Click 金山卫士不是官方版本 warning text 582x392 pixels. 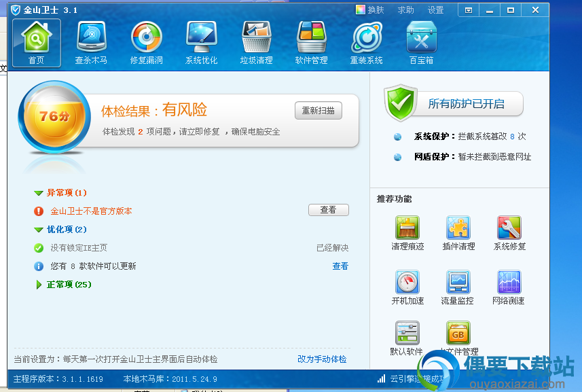coord(91,211)
